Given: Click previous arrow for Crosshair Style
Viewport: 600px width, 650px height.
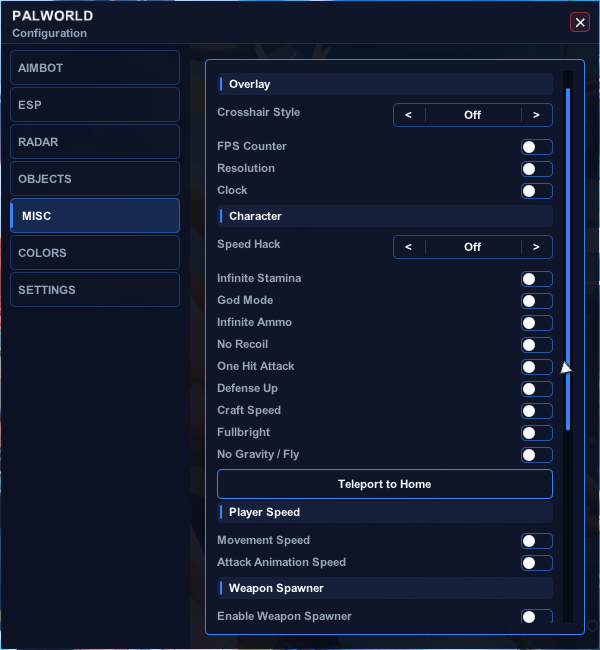Looking at the screenshot, I should point(409,115).
